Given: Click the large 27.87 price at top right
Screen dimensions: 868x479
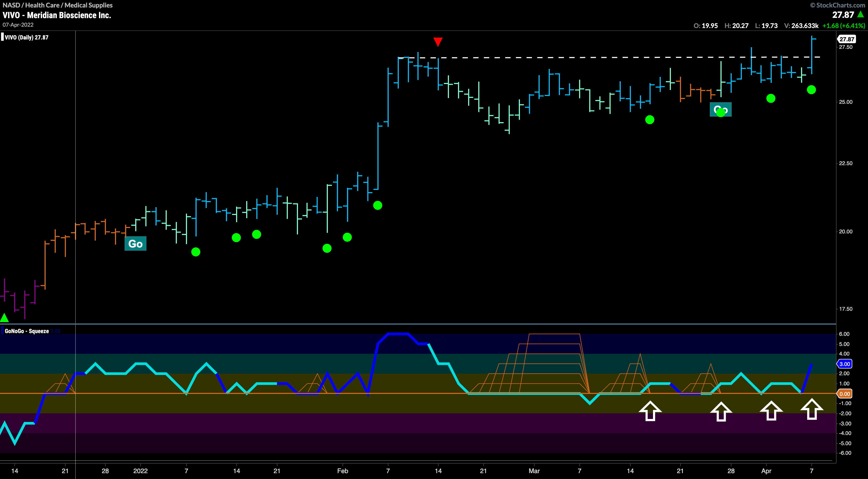Looking at the screenshot, I should click(x=843, y=15).
